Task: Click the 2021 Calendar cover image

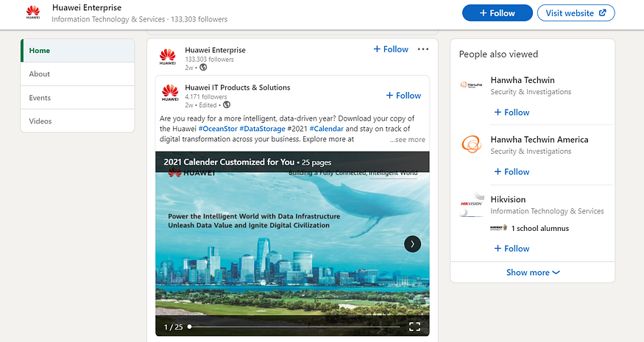Action: tap(292, 244)
